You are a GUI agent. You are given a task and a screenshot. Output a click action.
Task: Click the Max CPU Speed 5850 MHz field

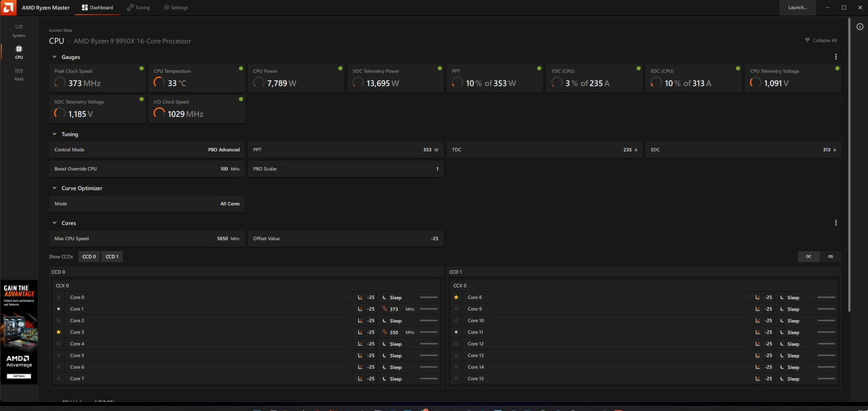coord(147,239)
